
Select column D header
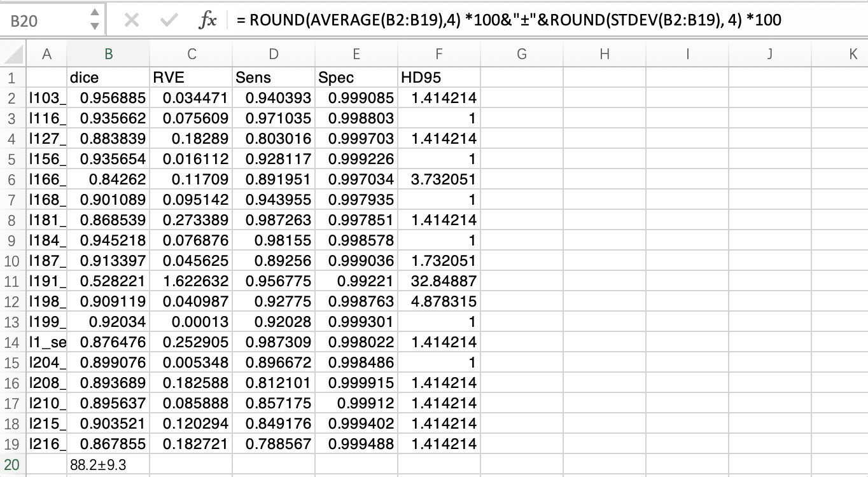pos(274,54)
